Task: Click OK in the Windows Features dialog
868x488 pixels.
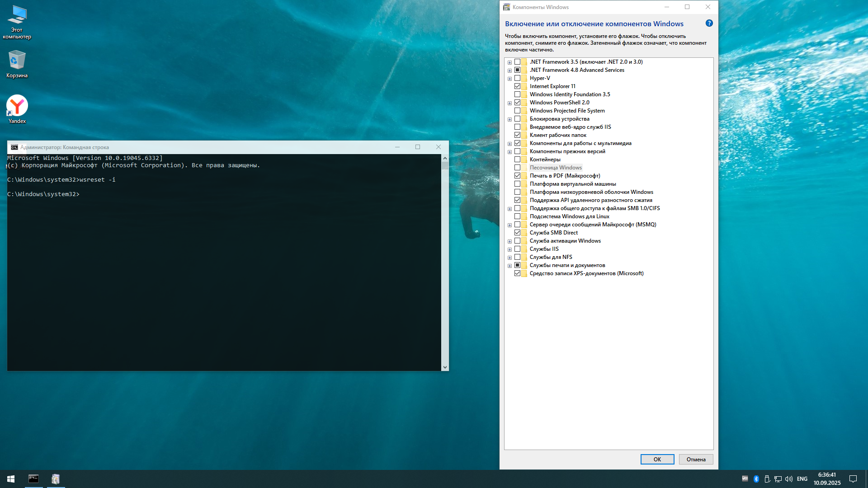Action: 657,459
